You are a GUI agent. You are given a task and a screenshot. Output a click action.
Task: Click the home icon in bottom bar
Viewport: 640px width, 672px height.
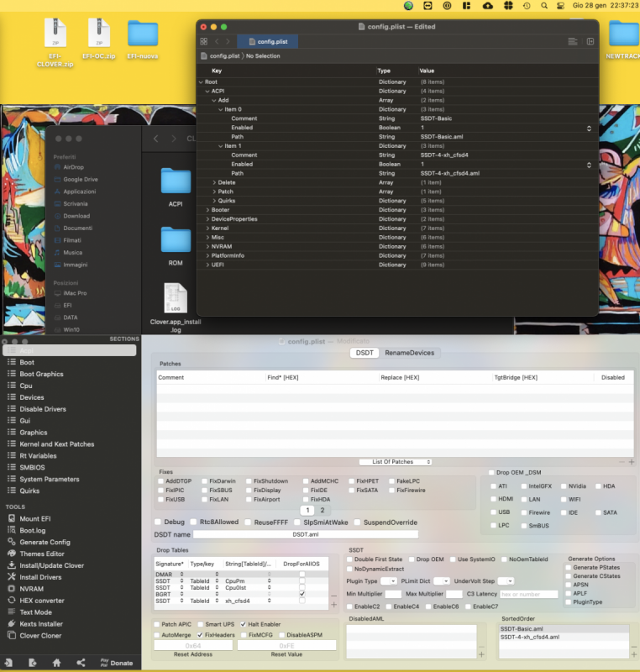[56, 663]
